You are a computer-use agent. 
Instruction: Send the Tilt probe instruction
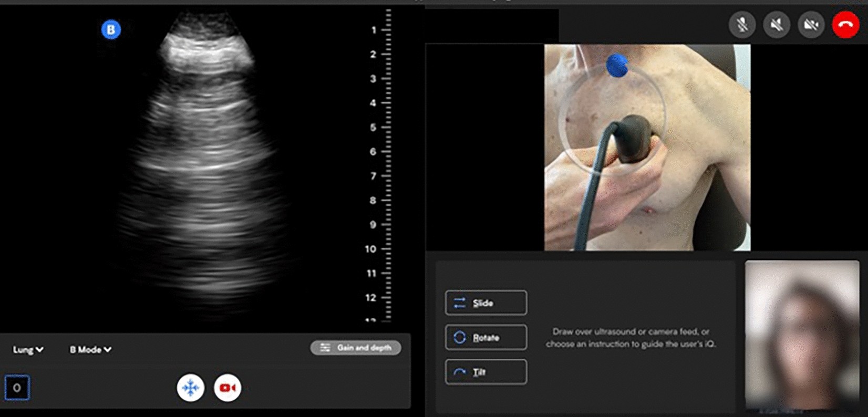[x=486, y=372]
